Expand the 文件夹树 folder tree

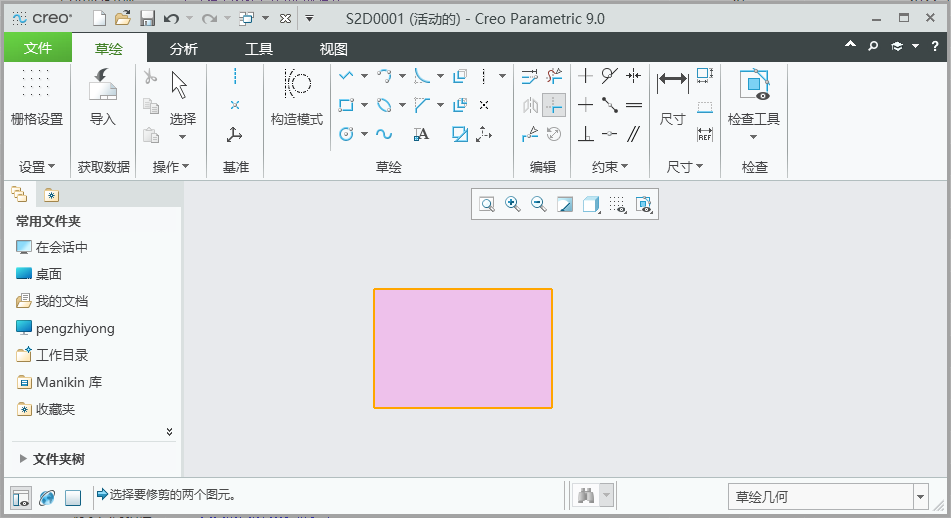tap(23, 459)
